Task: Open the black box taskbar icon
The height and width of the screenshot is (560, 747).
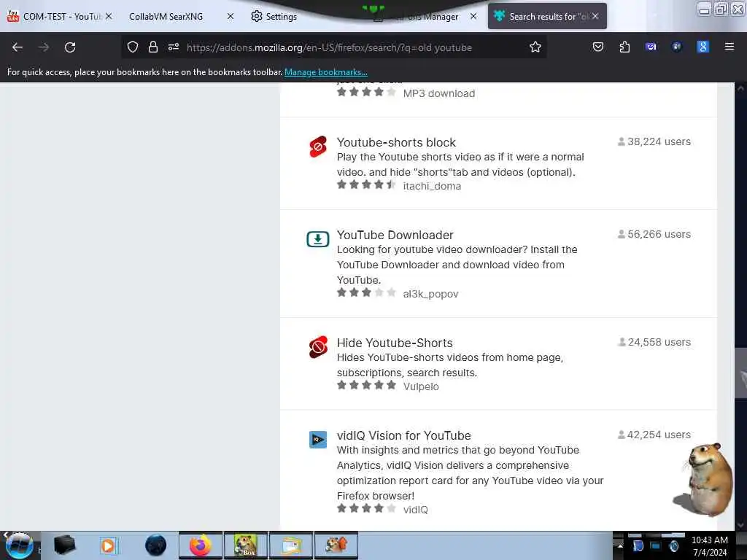Action: coord(64,545)
